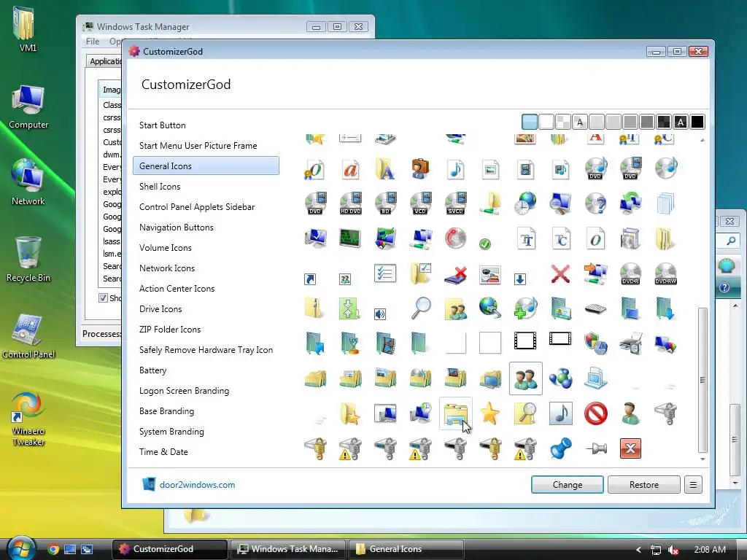This screenshot has height=560, width=747.
Task: Select the DVD-RW disc icon
Action: [665, 273]
